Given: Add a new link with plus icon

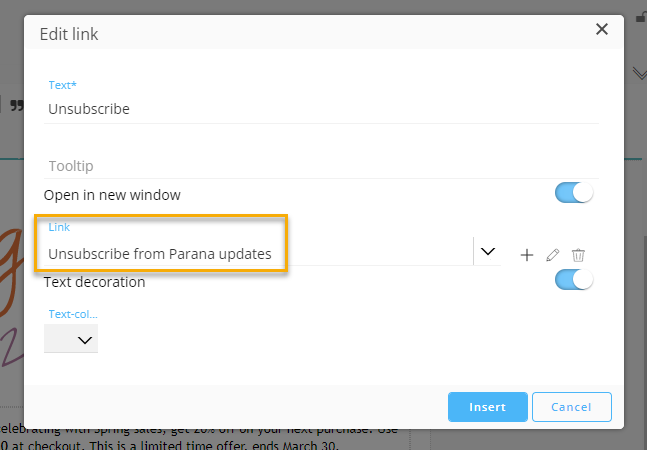Looking at the screenshot, I should 527,255.
